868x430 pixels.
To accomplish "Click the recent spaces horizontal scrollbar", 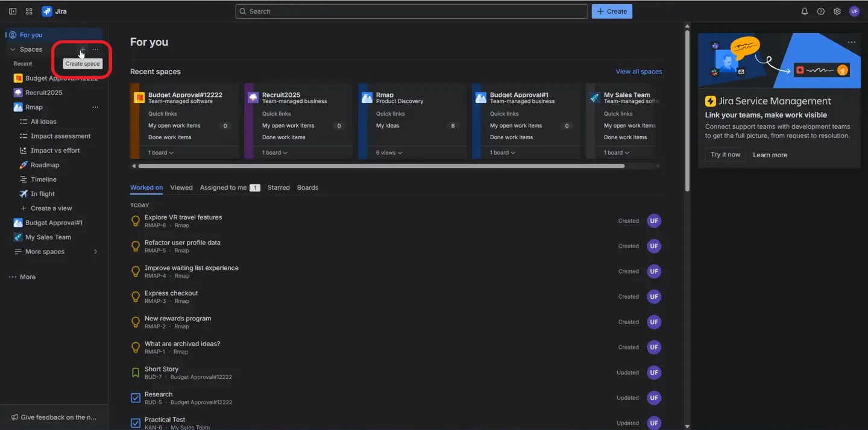I will pos(381,166).
